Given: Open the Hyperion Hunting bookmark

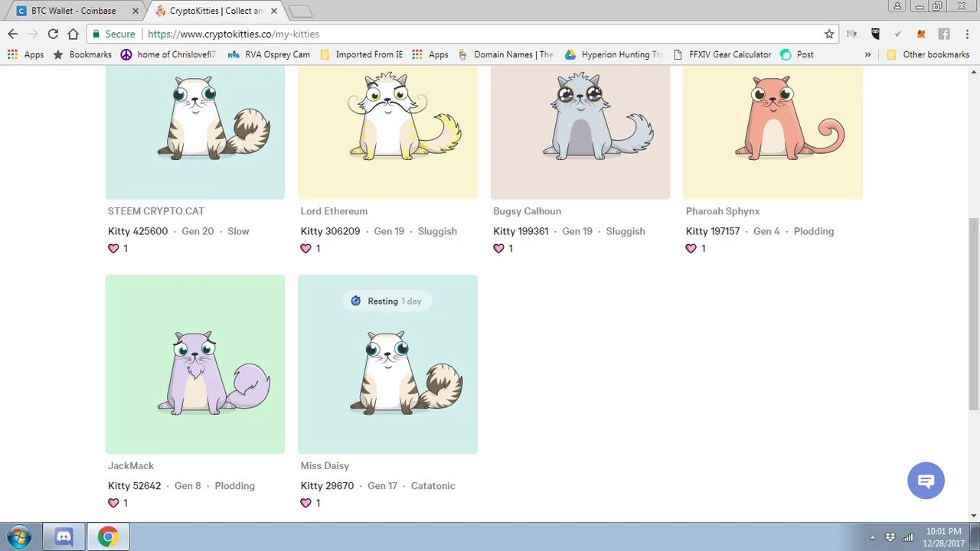Looking at the screenshot, I should 613,54.
